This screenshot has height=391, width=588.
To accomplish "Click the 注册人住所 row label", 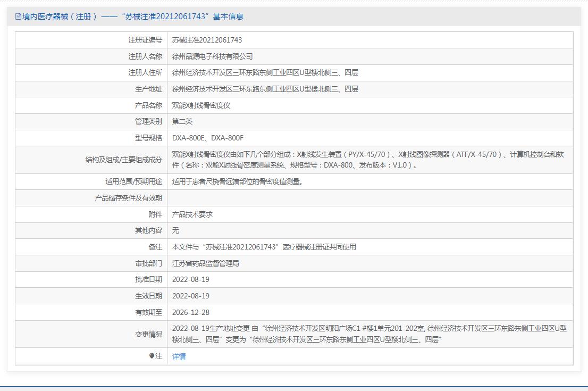I will 145,72.
